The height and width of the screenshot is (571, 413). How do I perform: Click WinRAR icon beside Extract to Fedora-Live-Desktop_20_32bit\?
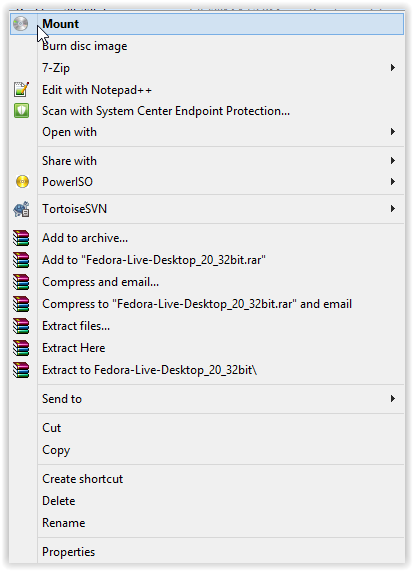pos(21,370)
